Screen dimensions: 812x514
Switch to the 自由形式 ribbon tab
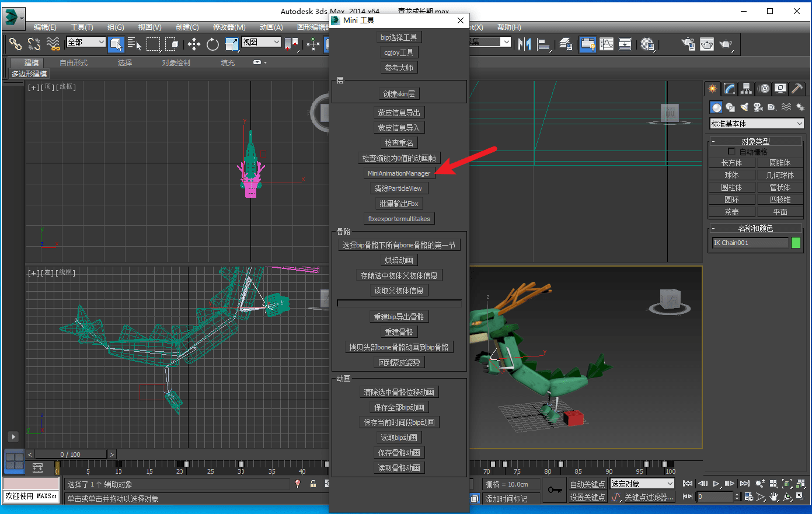(74, 62)
